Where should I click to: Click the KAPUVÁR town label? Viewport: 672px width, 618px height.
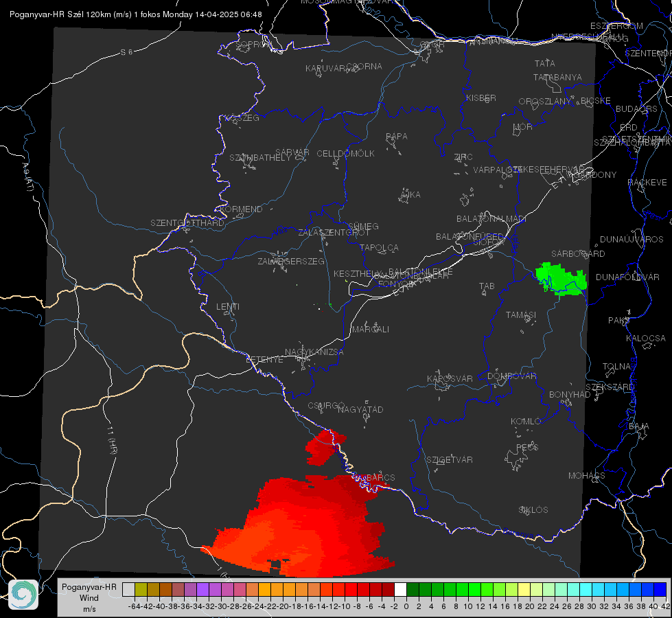coord(326,69)
